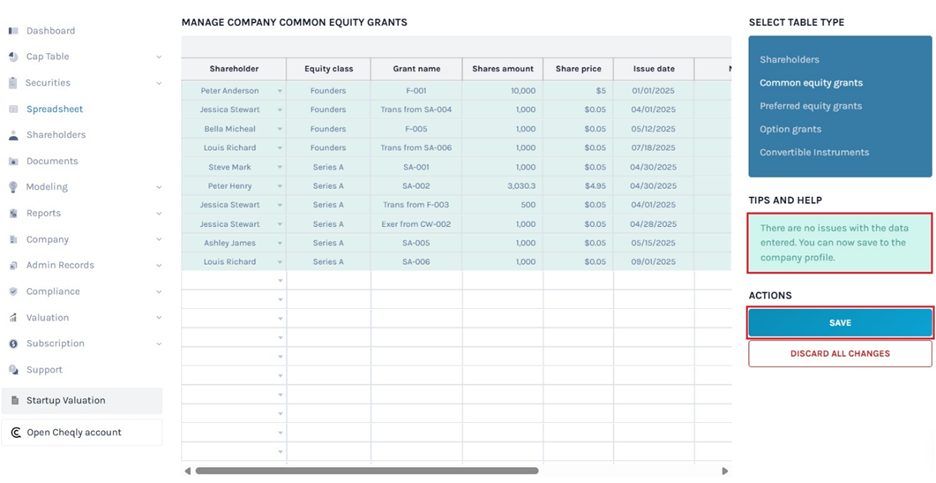Click the Cheqly logo icon
The image size is (936, 483).
[15, 432]
